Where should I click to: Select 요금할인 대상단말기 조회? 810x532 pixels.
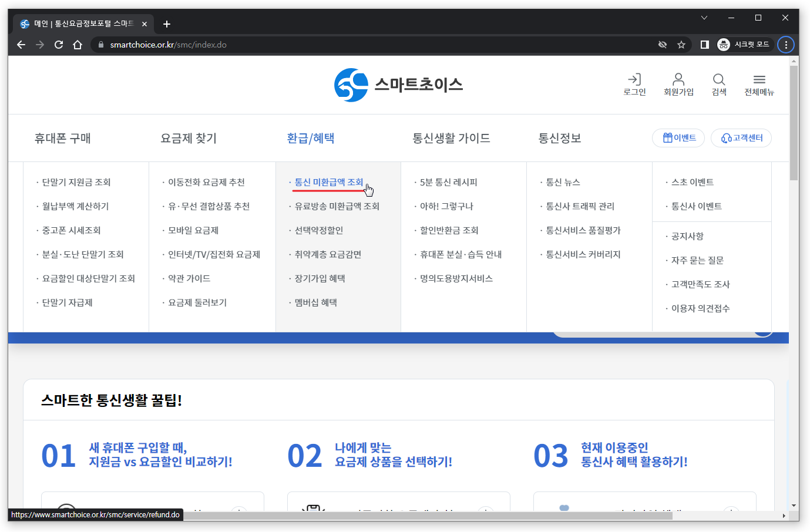[89, 278]
